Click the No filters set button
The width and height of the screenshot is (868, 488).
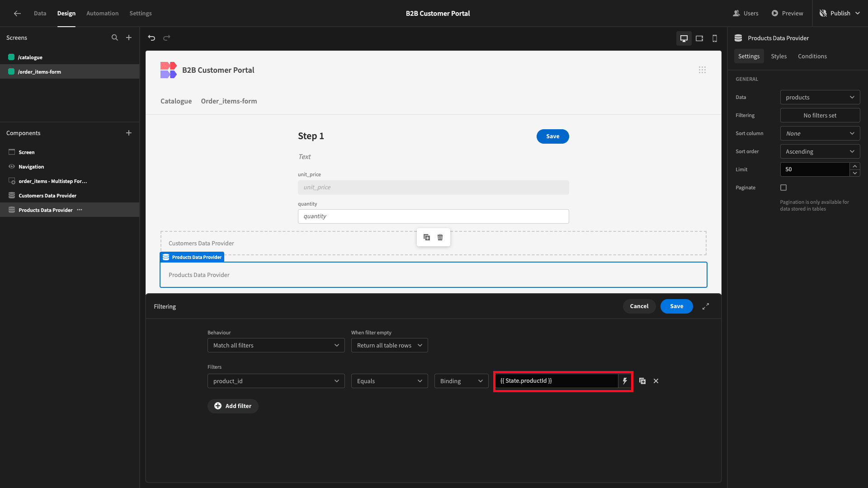pos(820,115)
